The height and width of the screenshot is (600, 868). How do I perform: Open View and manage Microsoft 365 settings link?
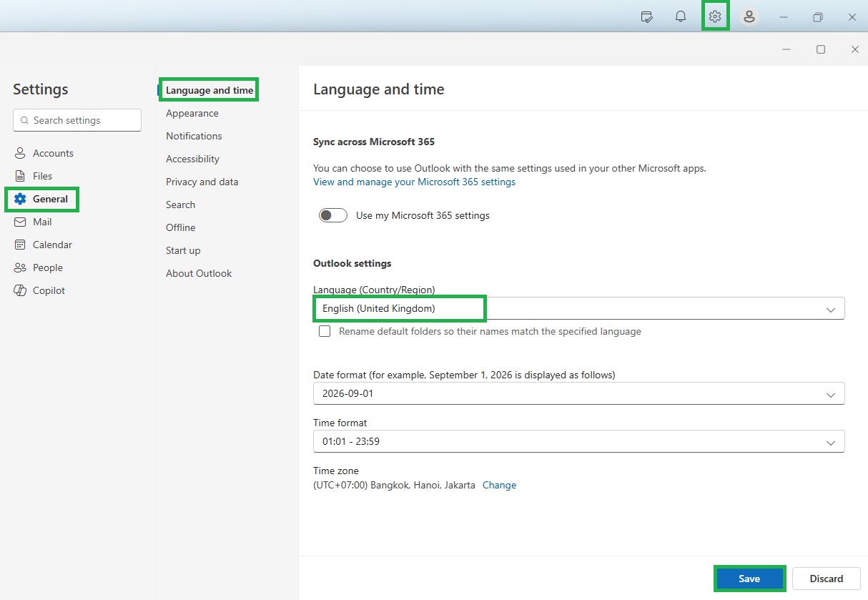pos(414,182)
